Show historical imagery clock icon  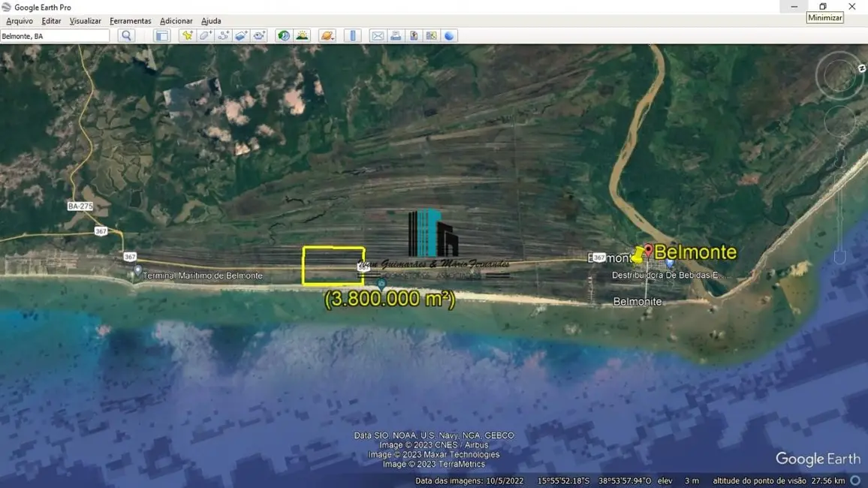click(284, 36)
